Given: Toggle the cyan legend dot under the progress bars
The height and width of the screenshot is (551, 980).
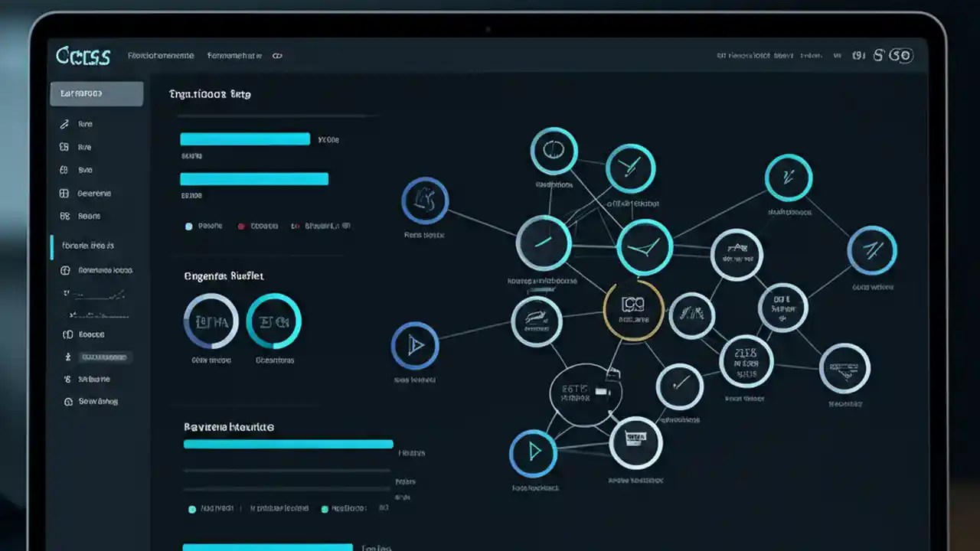Looking at the screenshot, I should 188,227.
